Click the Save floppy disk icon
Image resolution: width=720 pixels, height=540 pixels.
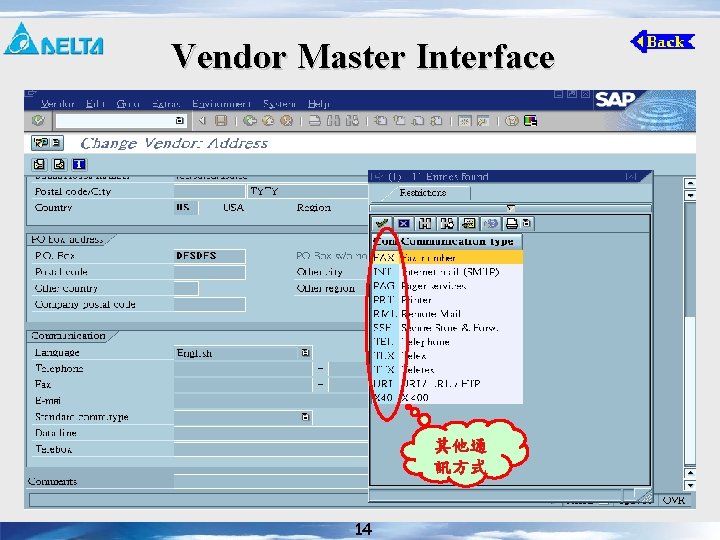(221, 121)
